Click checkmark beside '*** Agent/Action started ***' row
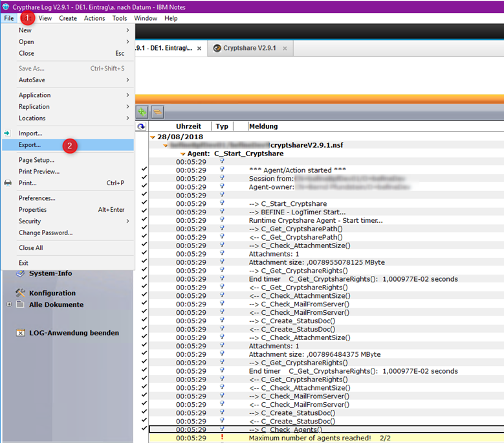This screenshot has height=443, width=504. 144,170
